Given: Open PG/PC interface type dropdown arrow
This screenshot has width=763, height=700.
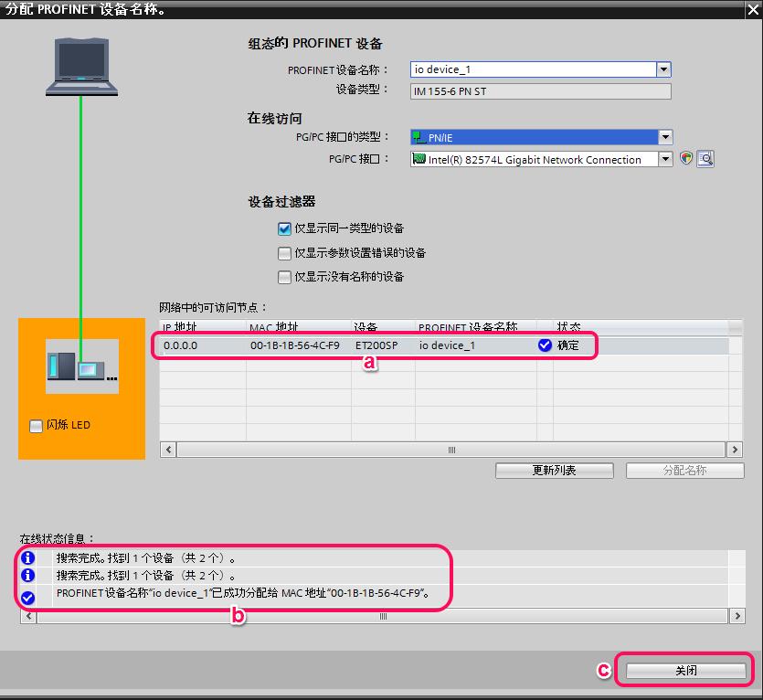Looking at the screenshot, I should 665,137.
